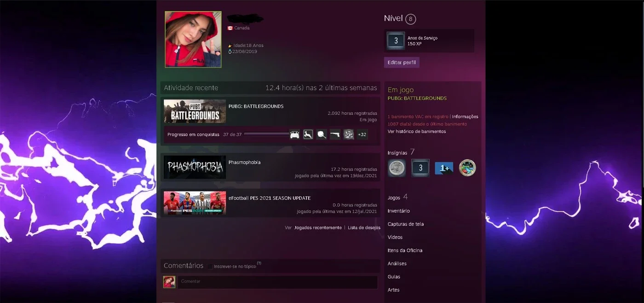Click the 2.092 horas registradas text
644x303 pixels.
click(352, 113)
